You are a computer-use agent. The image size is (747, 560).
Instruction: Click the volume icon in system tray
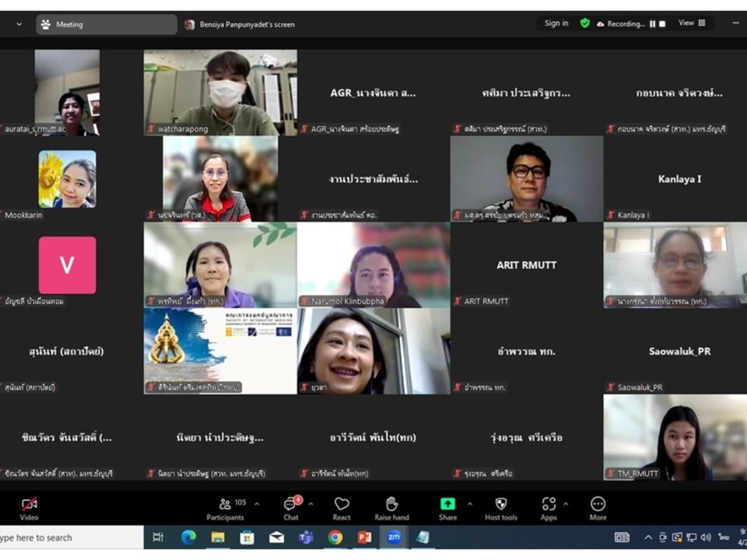pos(707,537)
